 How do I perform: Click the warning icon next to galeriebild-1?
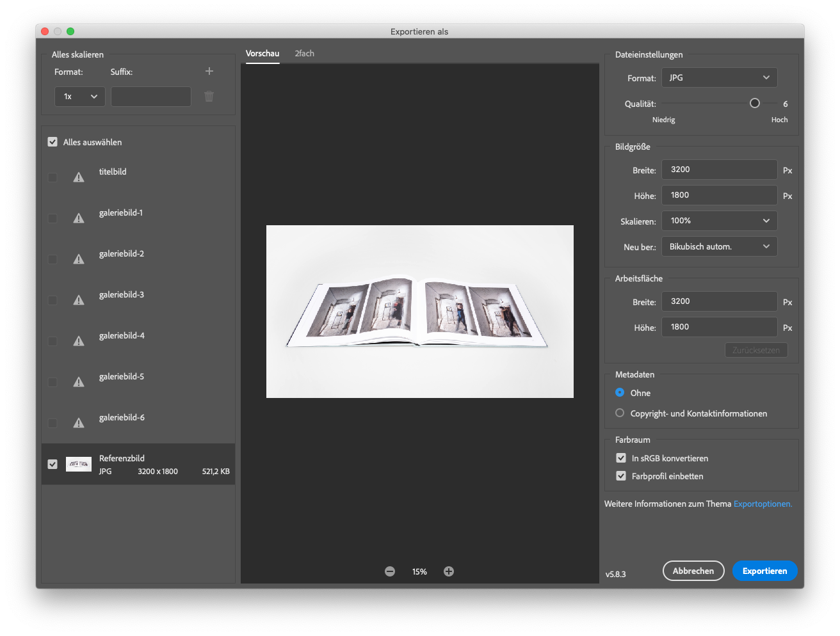click(79, 218)
